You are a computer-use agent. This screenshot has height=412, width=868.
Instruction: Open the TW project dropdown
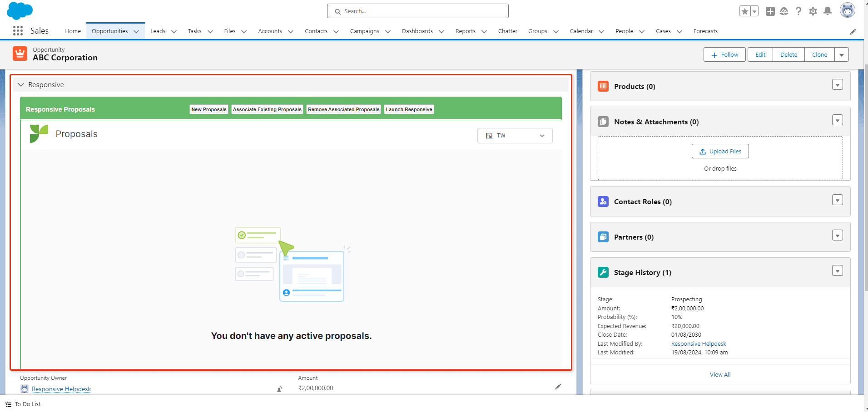515,136
